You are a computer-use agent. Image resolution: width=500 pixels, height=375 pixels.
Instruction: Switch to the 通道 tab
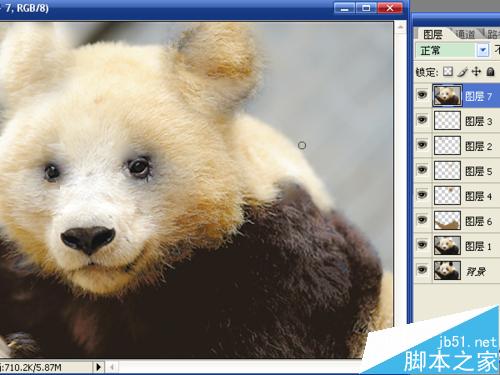pyautogui.click(x=466, y=34)
